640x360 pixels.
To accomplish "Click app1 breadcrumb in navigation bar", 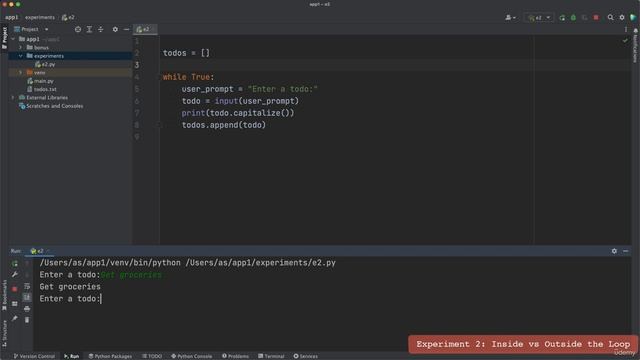I will 11,18.
